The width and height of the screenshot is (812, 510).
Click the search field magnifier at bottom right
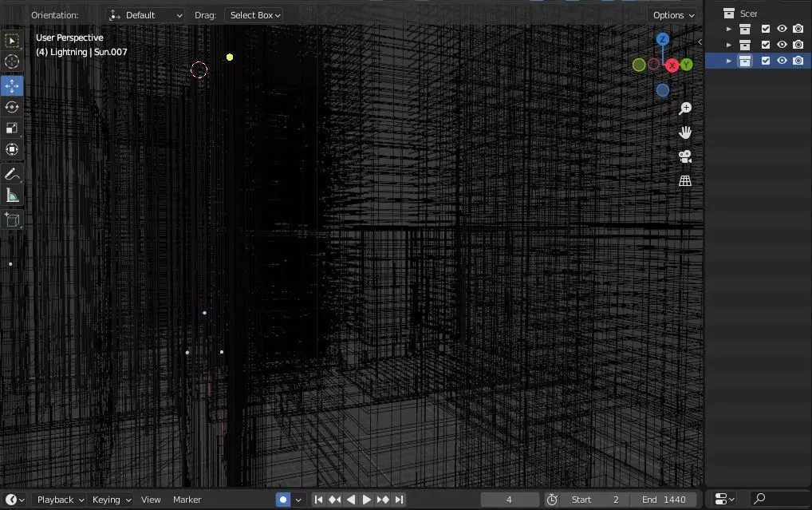759,499
